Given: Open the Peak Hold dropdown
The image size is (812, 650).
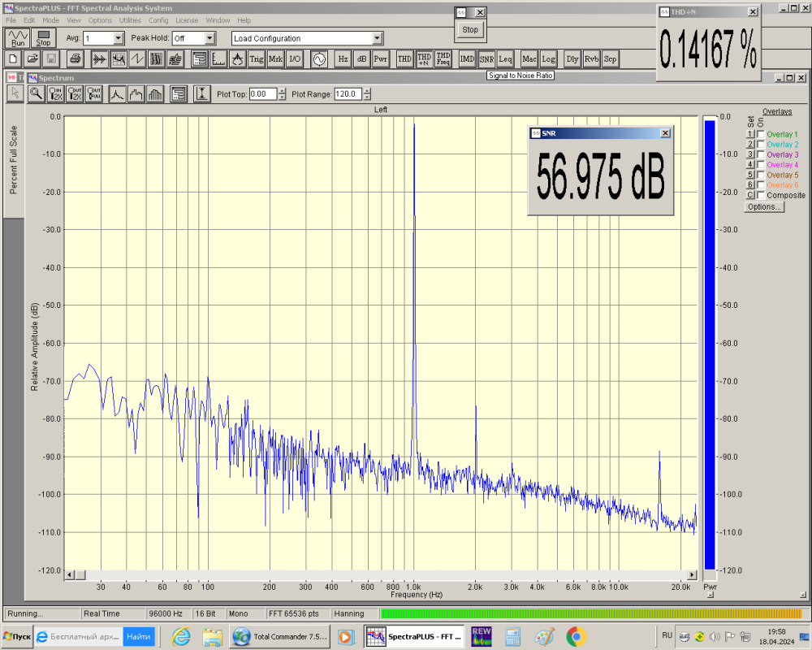Looking at the screenshot, I should 210,38.
